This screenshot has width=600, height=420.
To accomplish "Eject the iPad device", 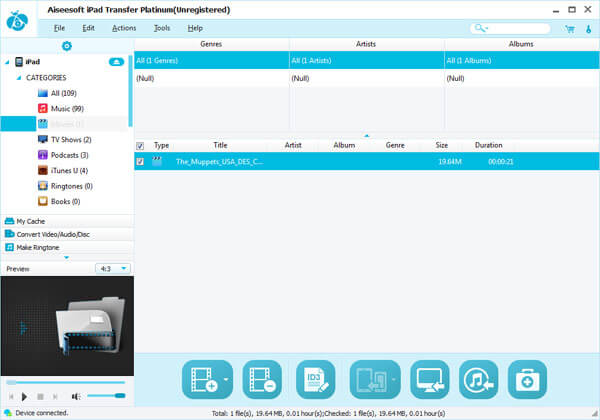I will [116, 62].
